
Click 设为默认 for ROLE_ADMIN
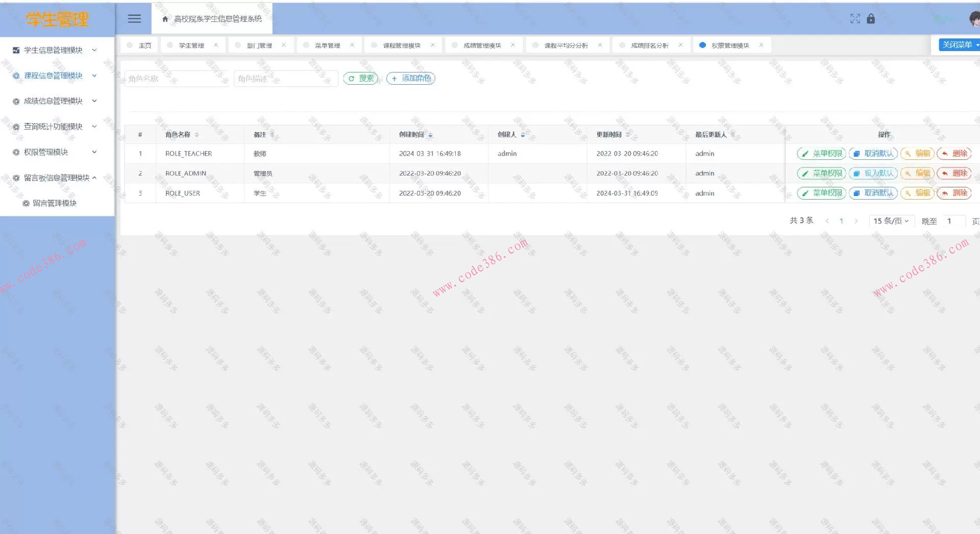click(x=873, y=173)
